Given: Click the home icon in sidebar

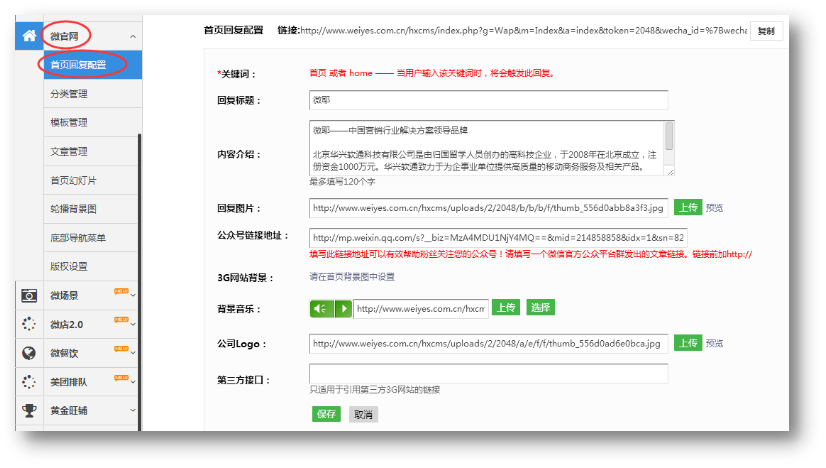Looking at the screenshot, I should pos(29,35).
